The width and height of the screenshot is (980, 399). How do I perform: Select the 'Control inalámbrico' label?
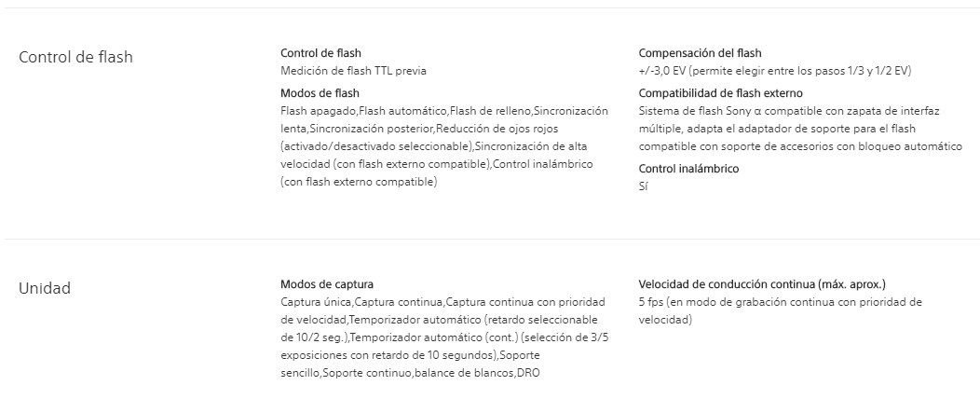tap(688, 169)
